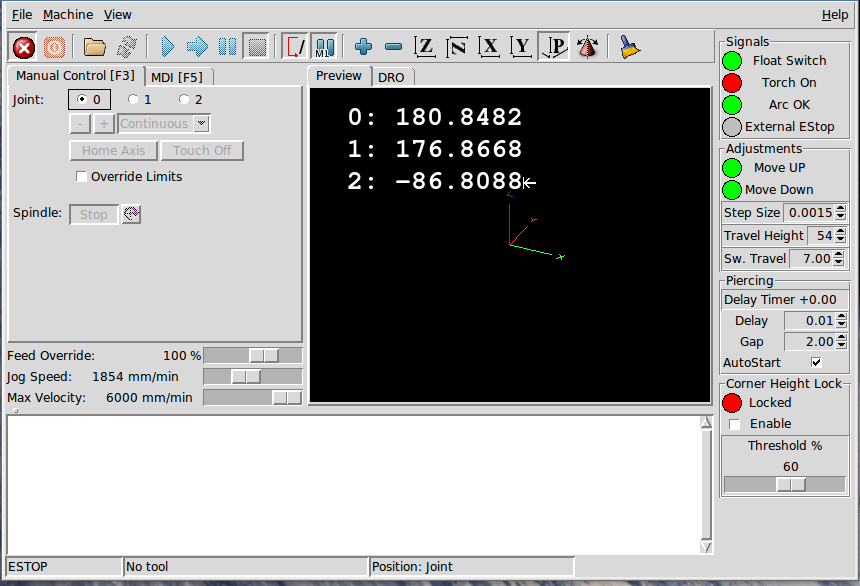Toggle the machine power button
Viewport: 860px width, 586px height.
tap(54, 47)
